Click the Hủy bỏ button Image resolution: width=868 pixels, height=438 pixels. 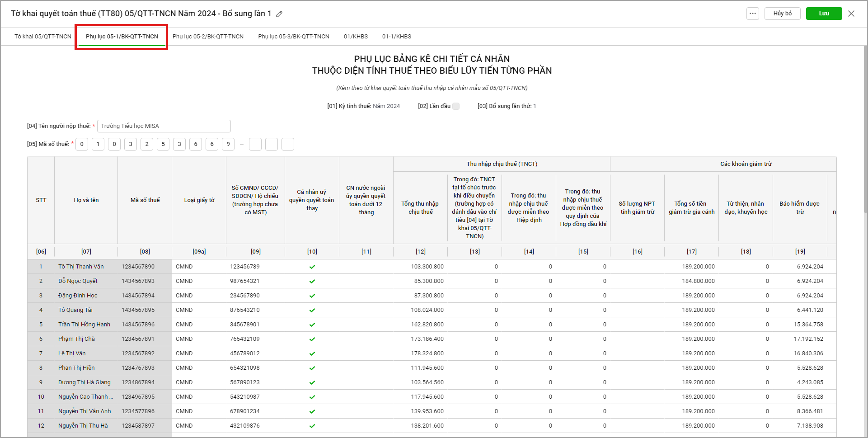(782, 14)
